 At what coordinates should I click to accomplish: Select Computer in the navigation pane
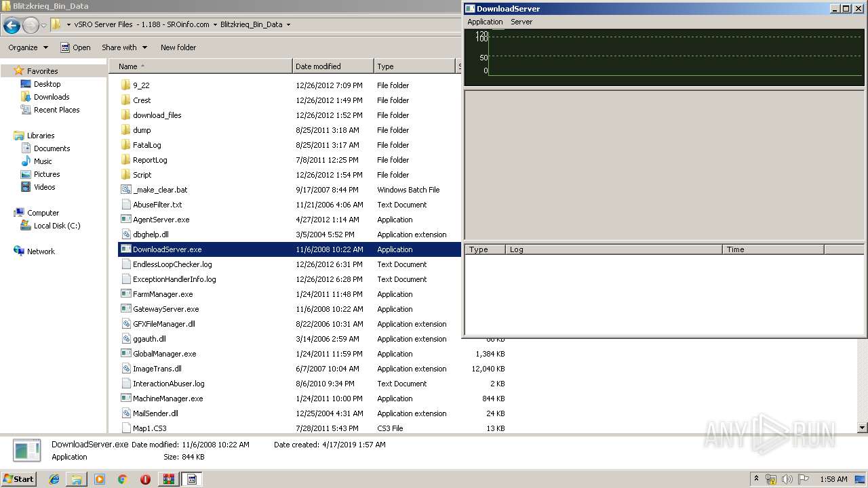tap(43, 213)
